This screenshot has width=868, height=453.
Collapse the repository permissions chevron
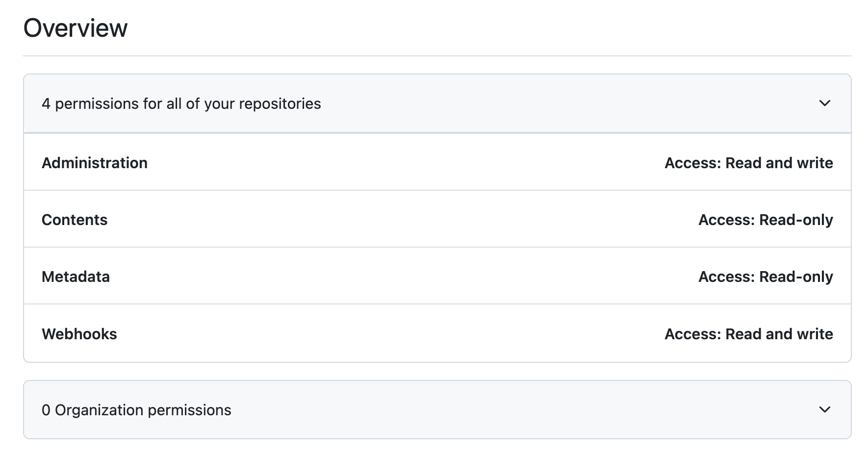(x=824, y=103)
